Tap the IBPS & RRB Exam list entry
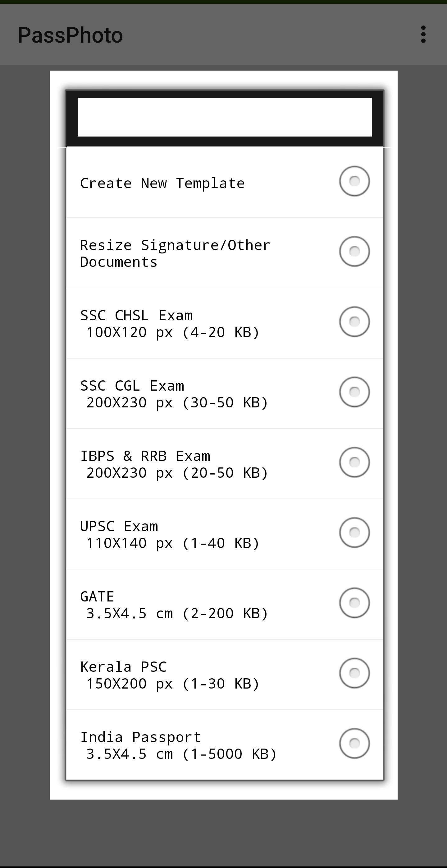This screenshot has width=447, height=868. click(x=174, y=465)
